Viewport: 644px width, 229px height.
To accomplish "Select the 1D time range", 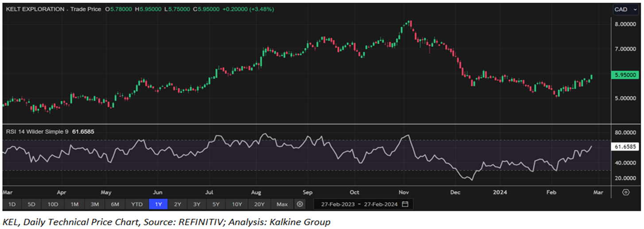I will pyautogui.click(x=12, y=204).
